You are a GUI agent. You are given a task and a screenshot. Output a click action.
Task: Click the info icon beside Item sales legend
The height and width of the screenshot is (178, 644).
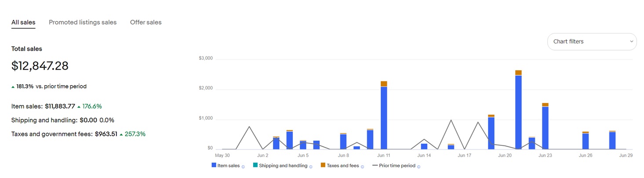click(x=243, y=167)
